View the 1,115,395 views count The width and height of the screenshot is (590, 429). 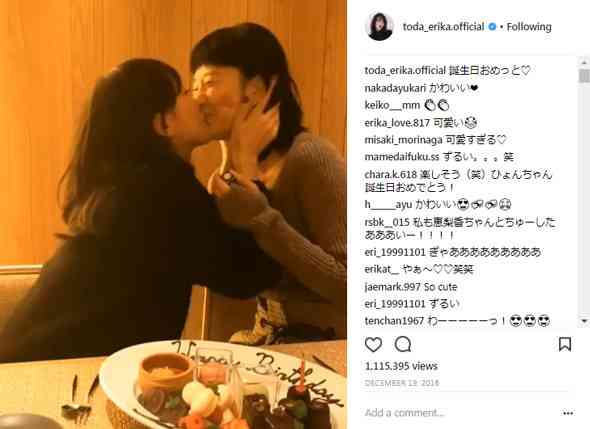(x=401, y=366)
